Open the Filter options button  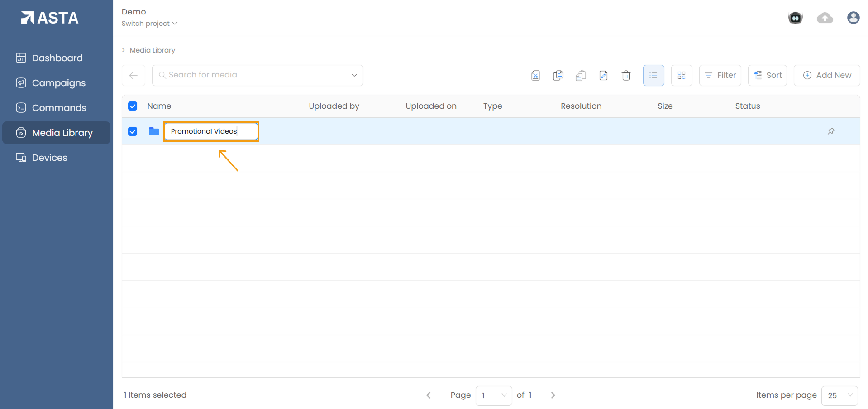click(720, 76)
